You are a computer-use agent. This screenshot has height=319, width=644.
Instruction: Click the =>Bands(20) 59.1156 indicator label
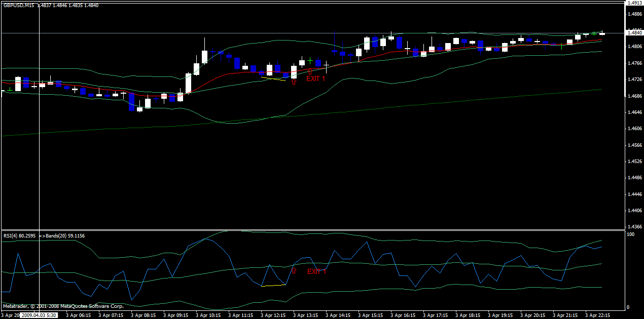(62, 236)
